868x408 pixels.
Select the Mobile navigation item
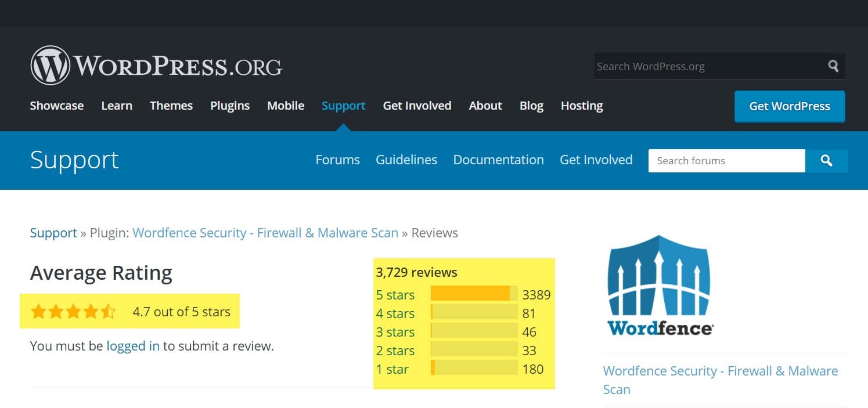pyautogui.click(x=285, y=106)
